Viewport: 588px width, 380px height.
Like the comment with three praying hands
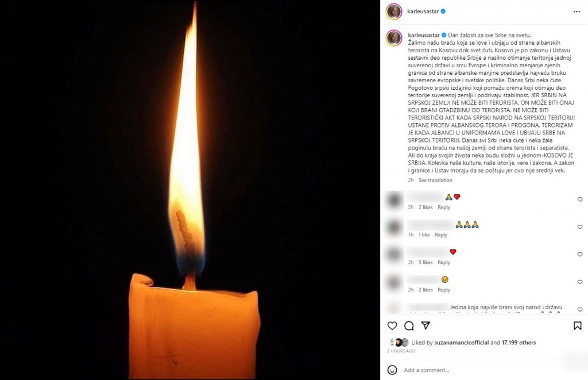tap(580, 227)
